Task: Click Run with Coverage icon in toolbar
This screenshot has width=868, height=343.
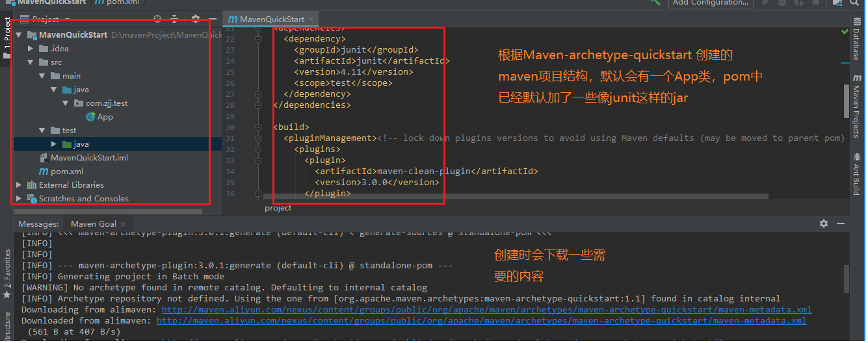Action: (799, 2)
